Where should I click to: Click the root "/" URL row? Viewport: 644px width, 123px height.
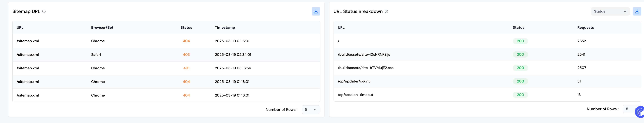pos(487,41)
